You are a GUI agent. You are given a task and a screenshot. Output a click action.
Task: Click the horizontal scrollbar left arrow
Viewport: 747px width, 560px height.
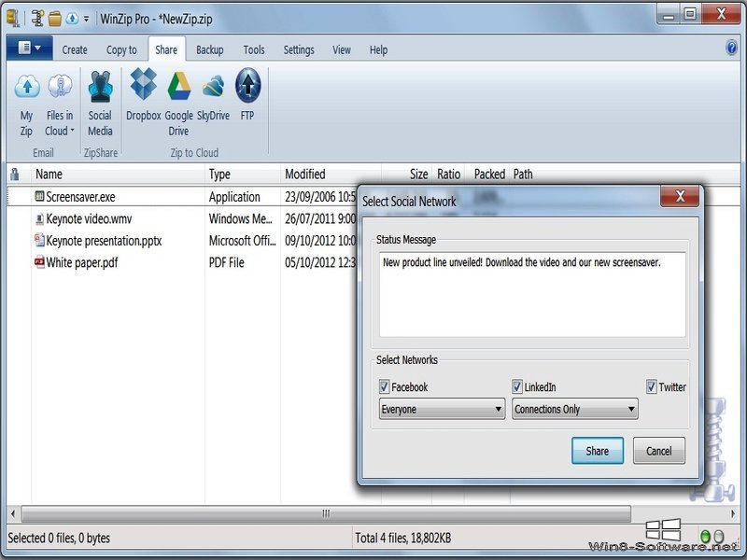pos(13,514)
